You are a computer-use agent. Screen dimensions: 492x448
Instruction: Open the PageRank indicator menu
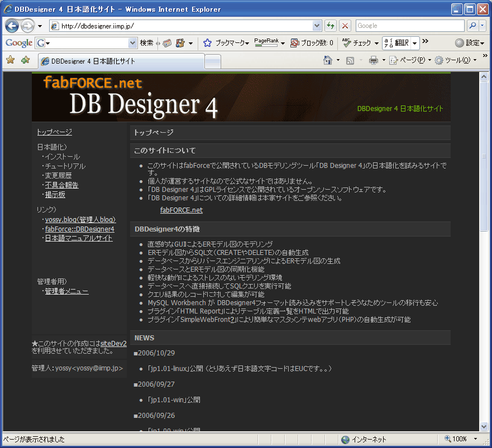tap(270, 42)
